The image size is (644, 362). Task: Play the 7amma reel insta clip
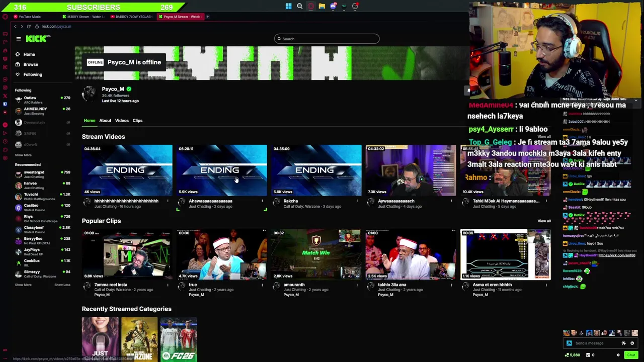pyautogui.click(x=127, y=254)
